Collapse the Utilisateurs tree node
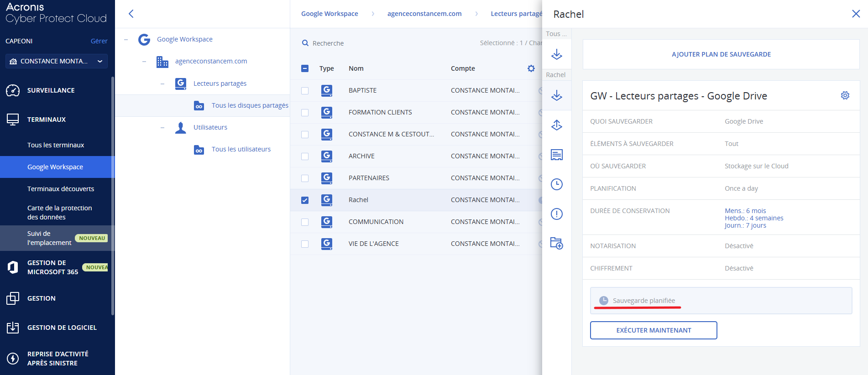The width and height of the screenshot is (868, 375). pos(162,127)
